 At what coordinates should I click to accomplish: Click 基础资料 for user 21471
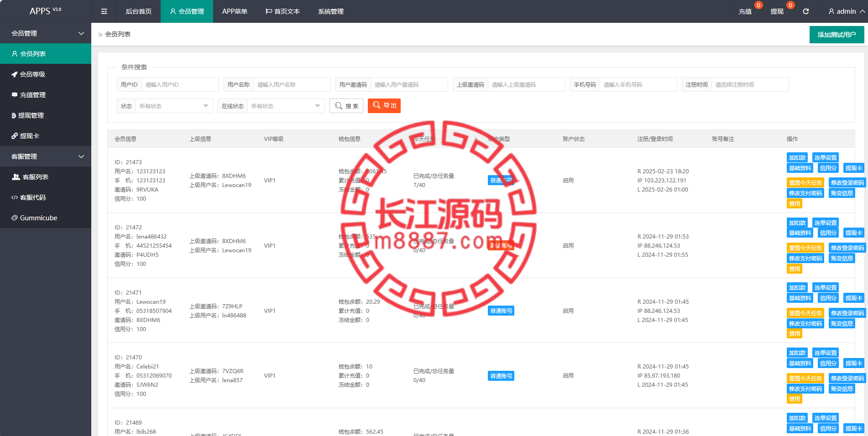click(x=800, y=298)
